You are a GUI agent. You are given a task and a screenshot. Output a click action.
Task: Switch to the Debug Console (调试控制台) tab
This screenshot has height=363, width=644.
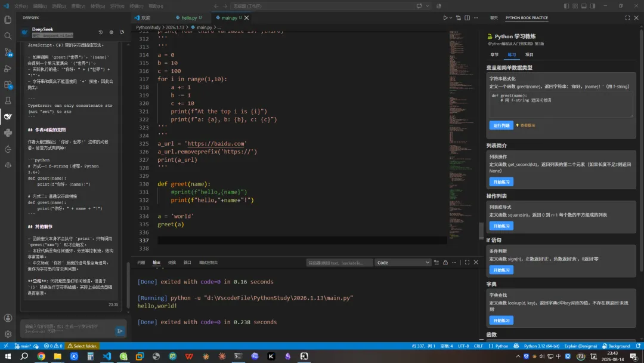(x=208, y=262)
